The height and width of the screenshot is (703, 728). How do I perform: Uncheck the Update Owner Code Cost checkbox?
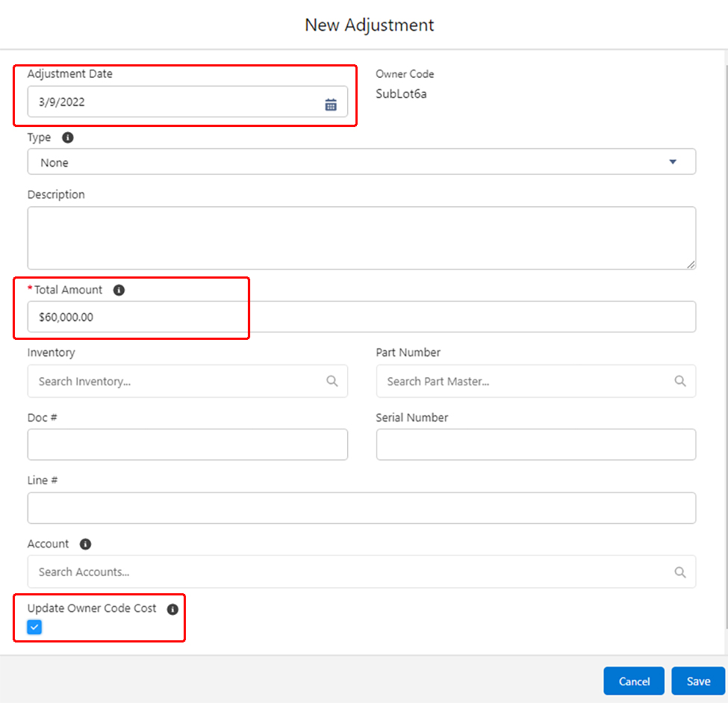(34, 628)
